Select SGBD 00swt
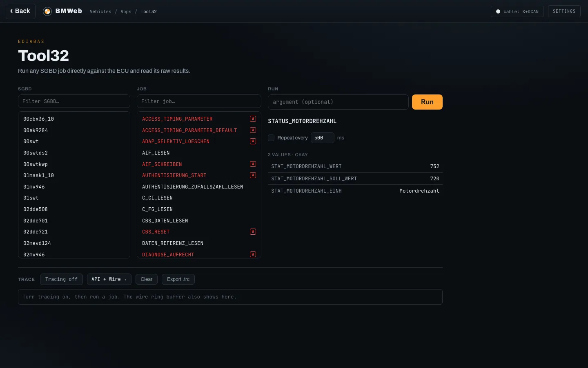This screenshot has width=588, height=368. pyautogui.click(x=74, y=141)
